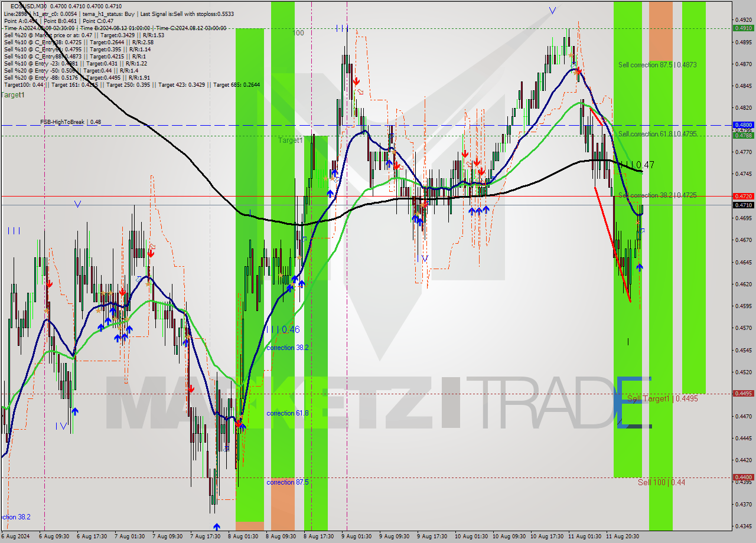Click the red 0.4400 price tag on the axis
The width and height of the screenshot is (756, 543).
[x=743, y=477]
